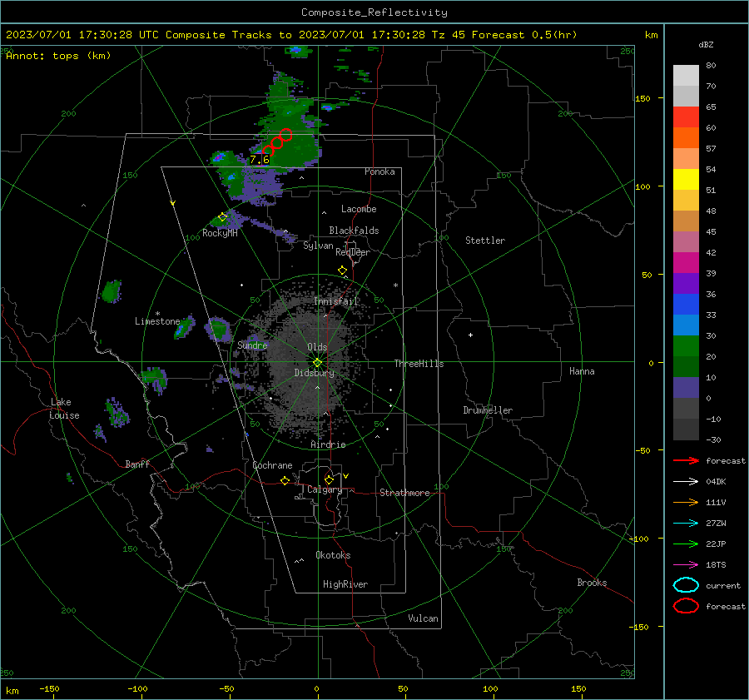Click the Vulcan town label
749x700 pixels.
423,618
